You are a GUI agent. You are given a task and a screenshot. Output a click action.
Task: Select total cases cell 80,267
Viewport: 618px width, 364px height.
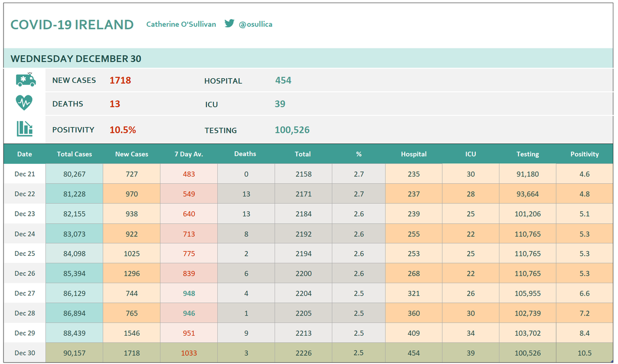(74, 174)
